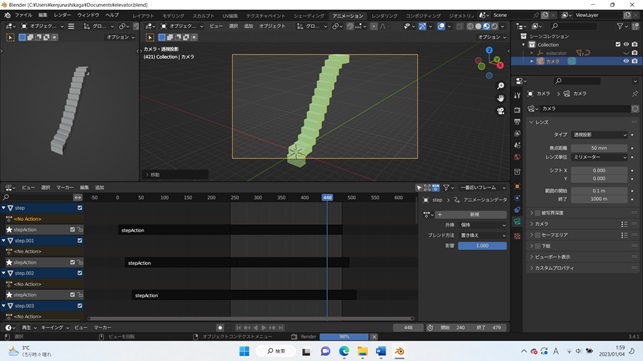Click the 焦点距離 50 mm field

[599, 148]
